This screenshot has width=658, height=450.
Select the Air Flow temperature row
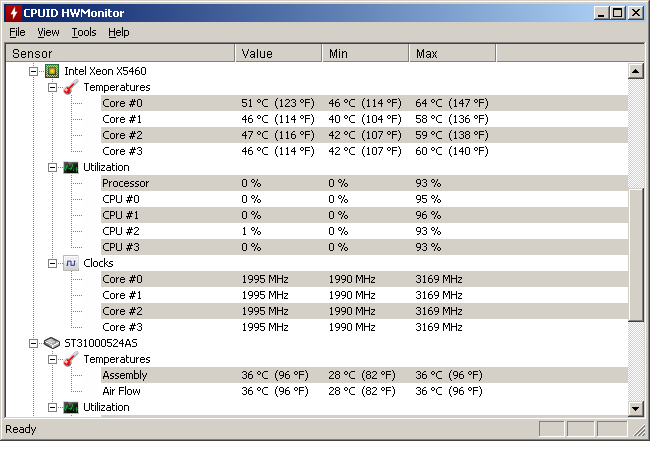[364, 391]
